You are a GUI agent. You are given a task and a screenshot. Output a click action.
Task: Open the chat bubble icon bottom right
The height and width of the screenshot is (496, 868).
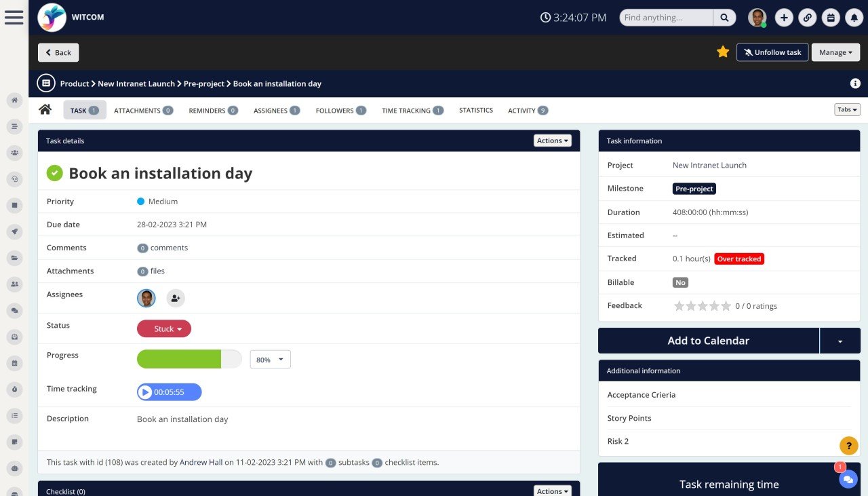point(848,479)
